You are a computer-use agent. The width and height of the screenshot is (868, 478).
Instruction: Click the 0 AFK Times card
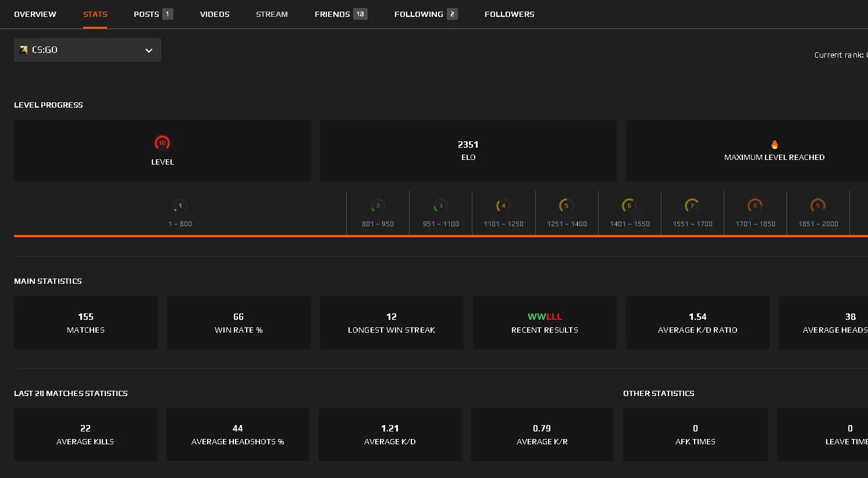695,434
